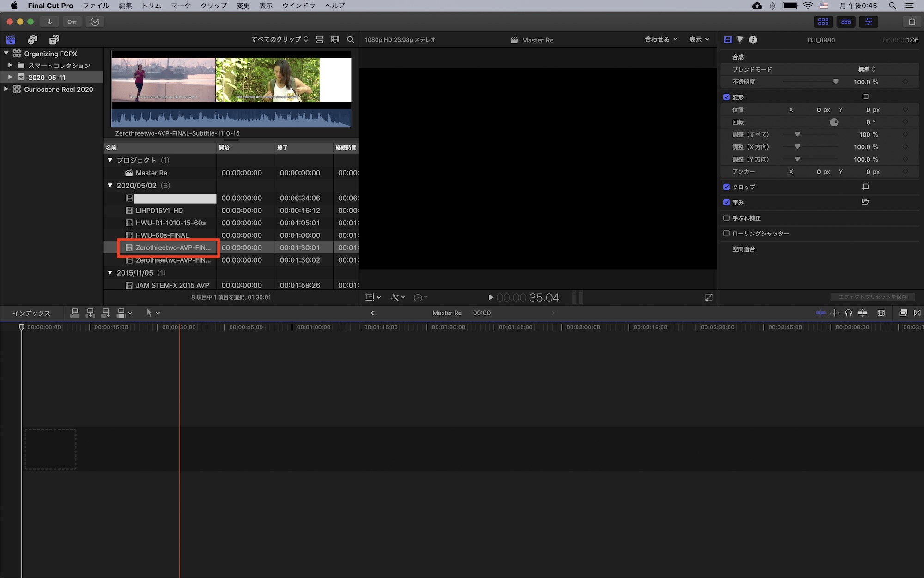
Task: Click the import media arrow icon
Action: (x=49, y=22)
